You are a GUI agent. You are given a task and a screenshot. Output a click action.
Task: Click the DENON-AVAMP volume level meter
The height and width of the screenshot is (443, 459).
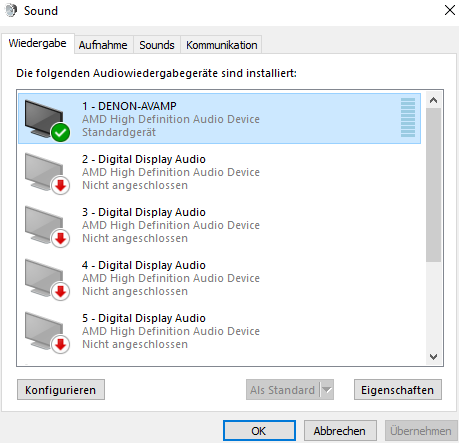click(x=408, y=118)
